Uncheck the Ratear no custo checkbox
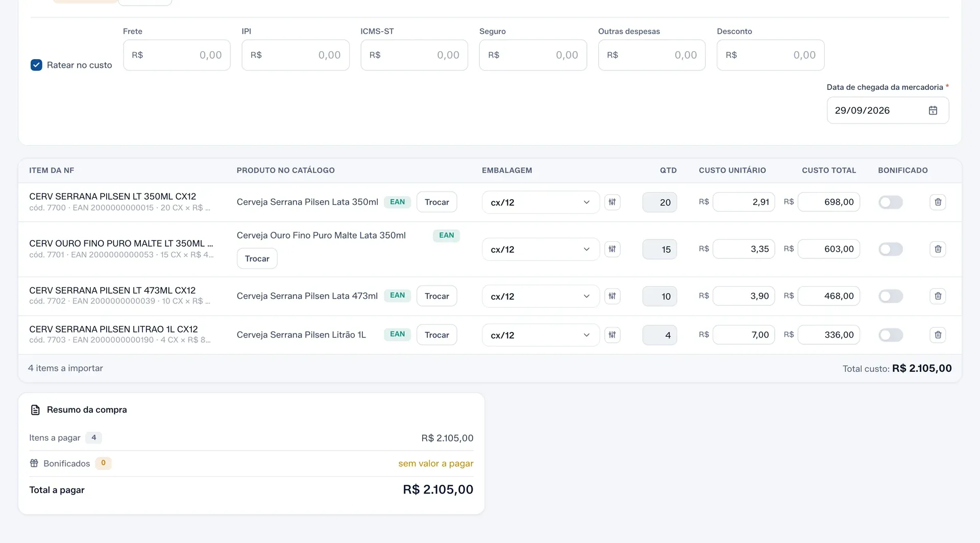The image size is (980, 543). (36, 65)
